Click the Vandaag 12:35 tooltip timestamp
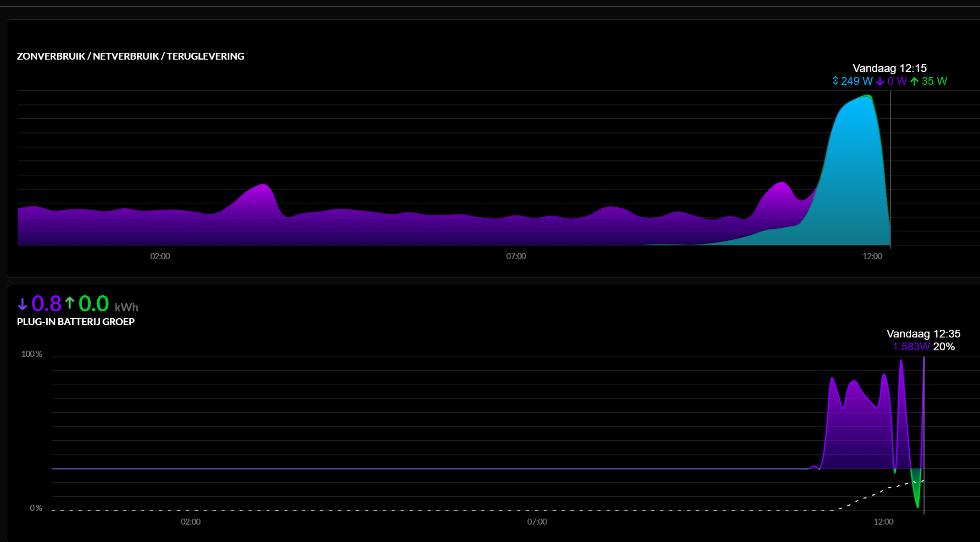 click(924, 334)
